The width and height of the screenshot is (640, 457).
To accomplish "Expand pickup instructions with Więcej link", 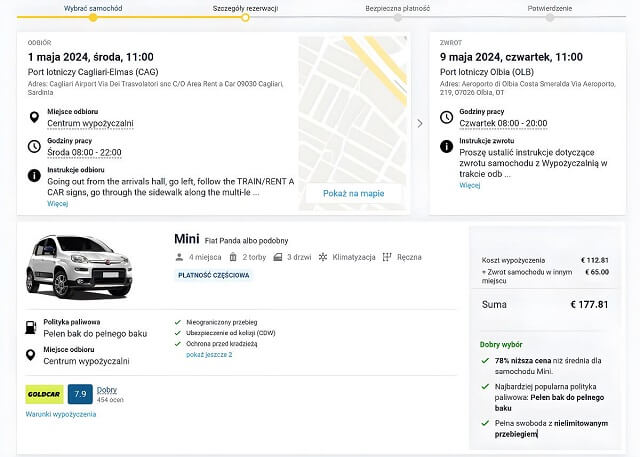I will point(57,203).
